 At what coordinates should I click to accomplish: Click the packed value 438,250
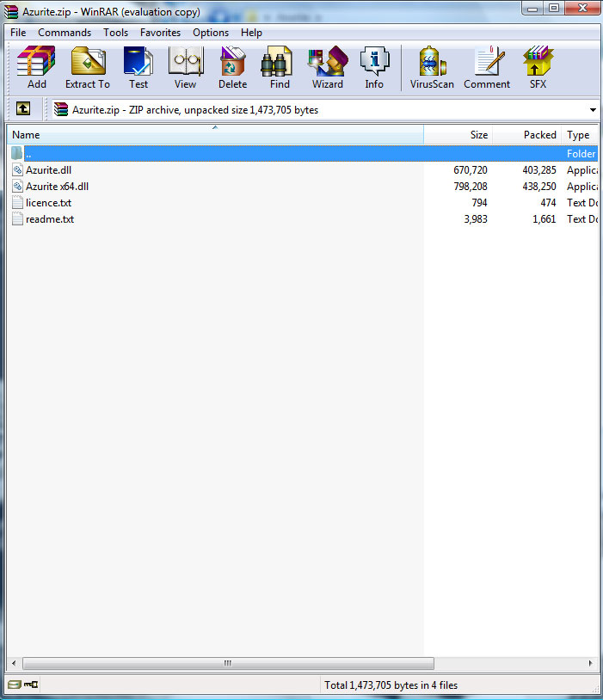click(539, 186)
